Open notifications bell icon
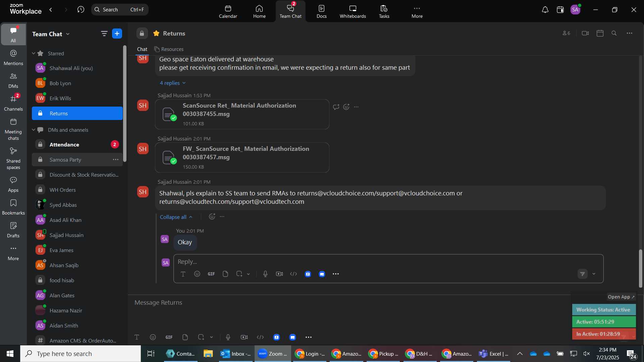The image size is (644, 362). [545, 10]
